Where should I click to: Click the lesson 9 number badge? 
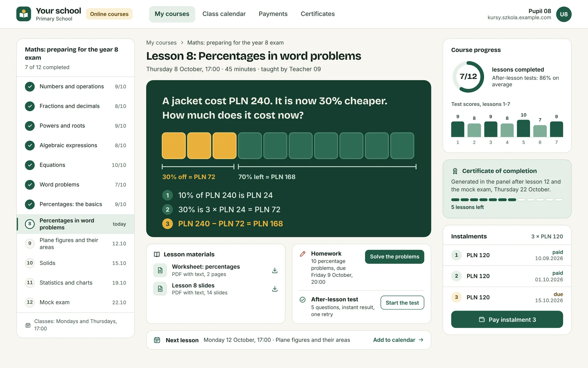pyautogui.click(x=30, y=243)
